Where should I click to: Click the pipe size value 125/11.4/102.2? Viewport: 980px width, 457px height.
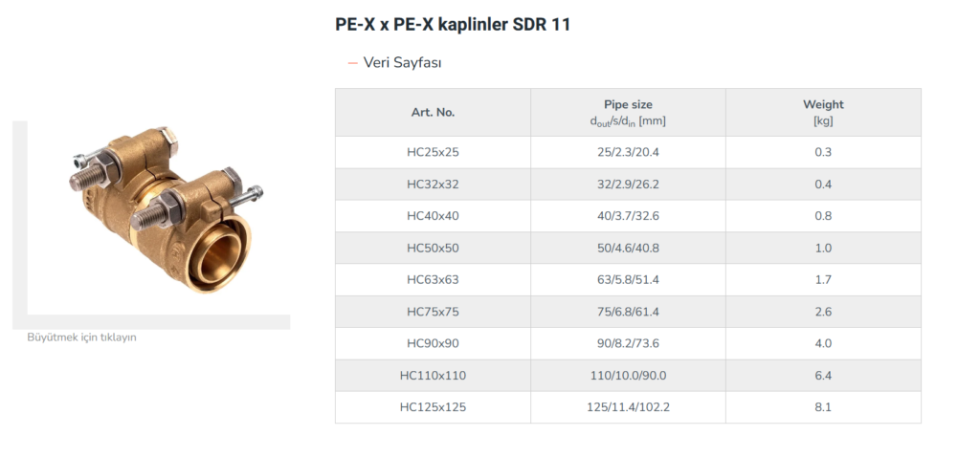click(628, 407)
